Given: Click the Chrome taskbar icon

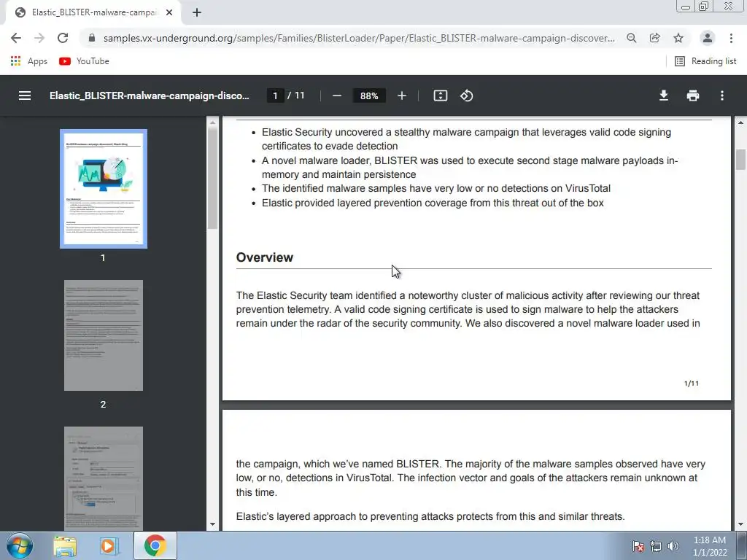Looking at the screenshot, I should point(155,545).
